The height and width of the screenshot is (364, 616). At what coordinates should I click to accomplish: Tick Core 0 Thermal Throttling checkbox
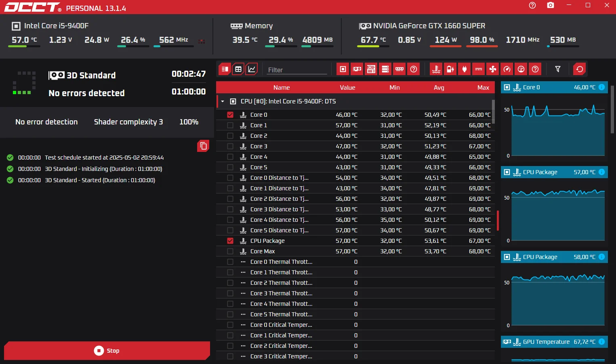tap(230, 262)
